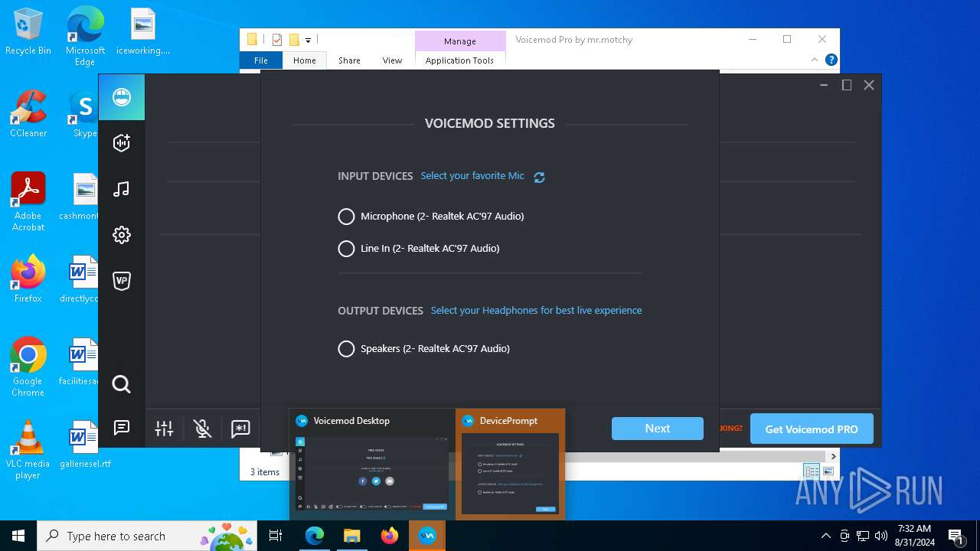Click the Manage contextual tab
This screenshot has width=980, height=551.
(460, 41)
